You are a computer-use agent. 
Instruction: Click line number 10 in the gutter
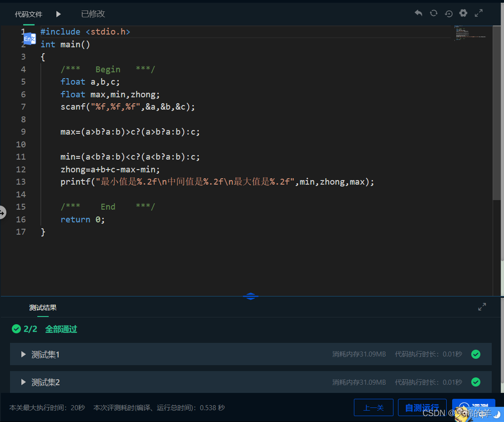(21, 144)
